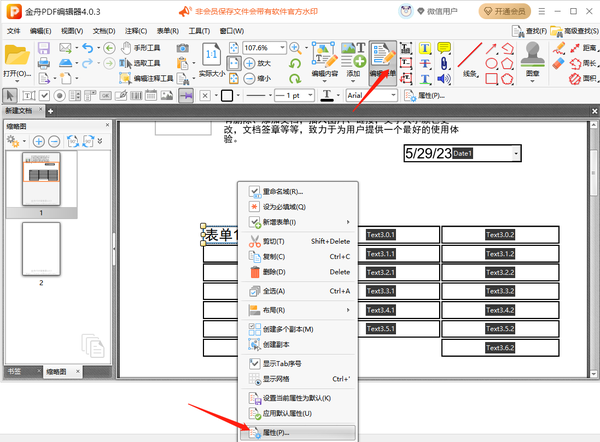The width and height of the screenshot is (600, 442).
Task: Click the 图章 (Stamp) tool icon
Action: click(x=533, y=57)
